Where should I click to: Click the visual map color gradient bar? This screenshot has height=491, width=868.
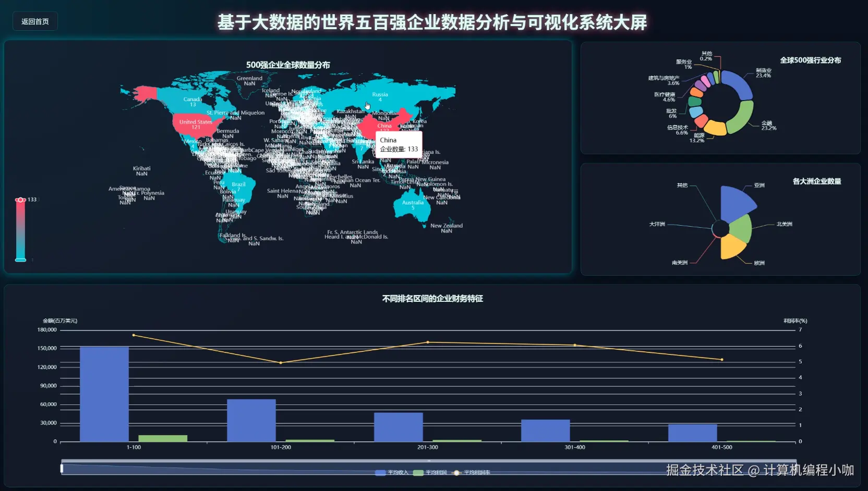tap(20, 229)
